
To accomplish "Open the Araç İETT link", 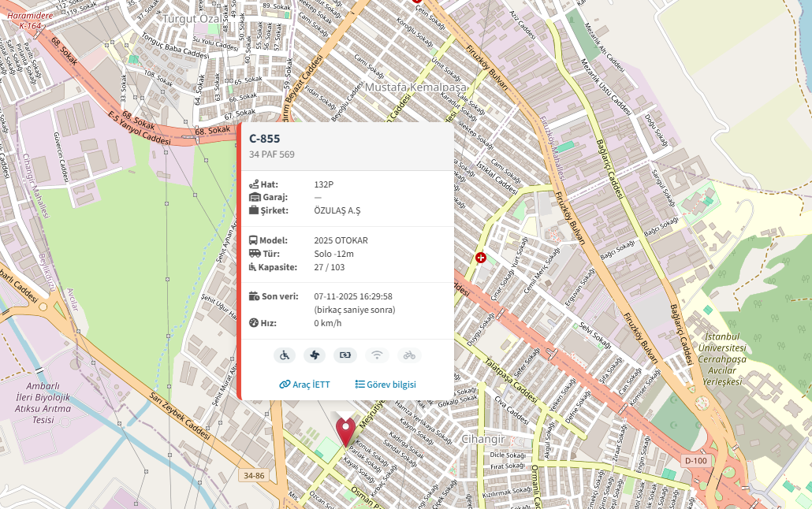I will 304,385.
